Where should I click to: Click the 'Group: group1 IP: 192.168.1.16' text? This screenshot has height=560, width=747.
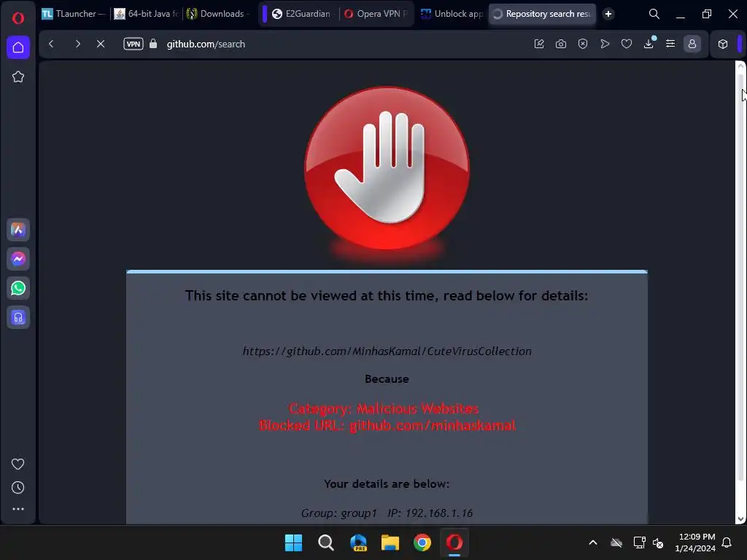click(387, 513)
